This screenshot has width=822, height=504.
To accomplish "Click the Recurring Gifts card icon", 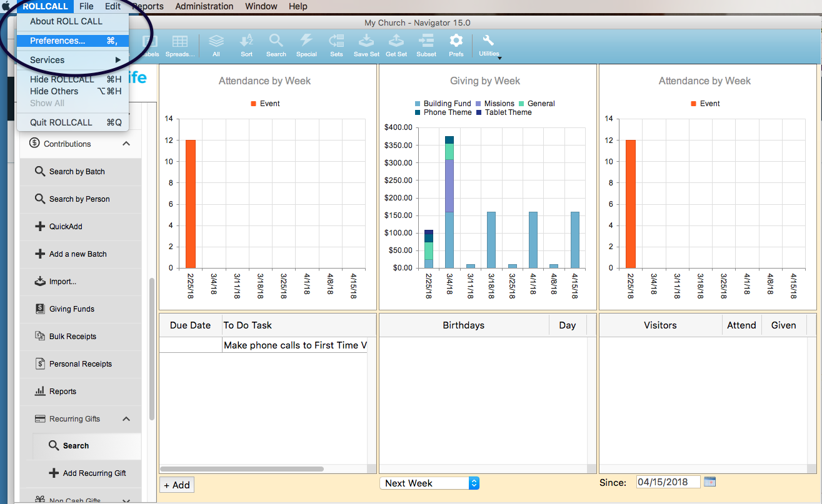I will [x=39, y=418].
